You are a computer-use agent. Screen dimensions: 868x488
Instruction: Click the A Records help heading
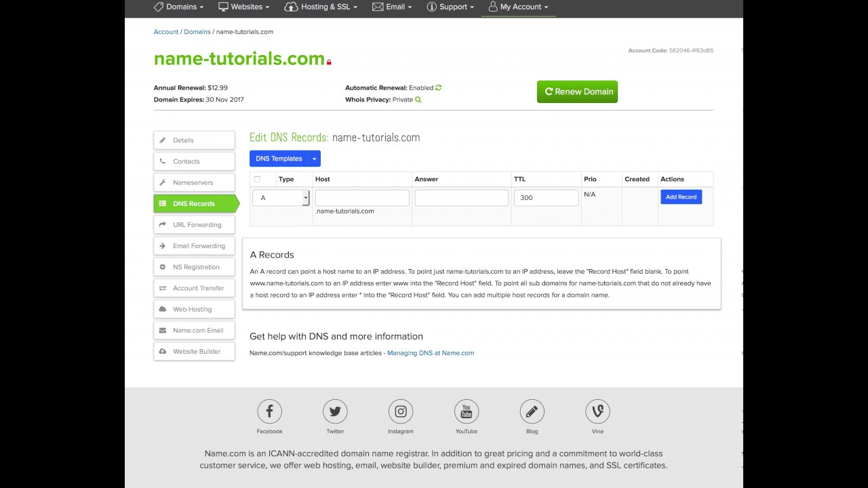(x=272, y=255)
